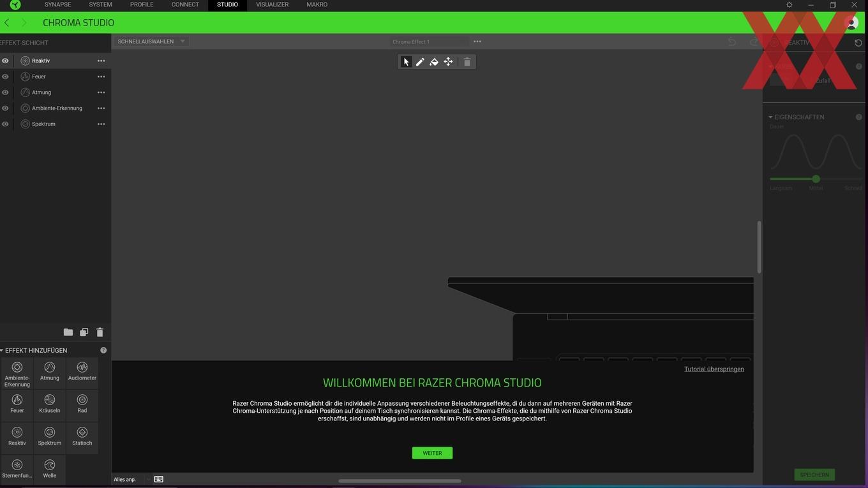868x488 pixels.
Task: Switch to the Visualizer tab
Action: (273, 4)
